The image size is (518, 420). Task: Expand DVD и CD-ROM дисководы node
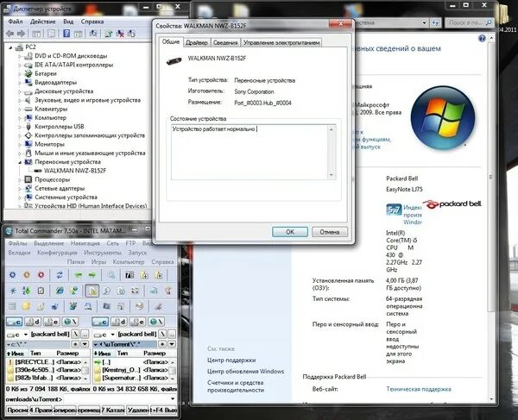(x=20, y=56)
